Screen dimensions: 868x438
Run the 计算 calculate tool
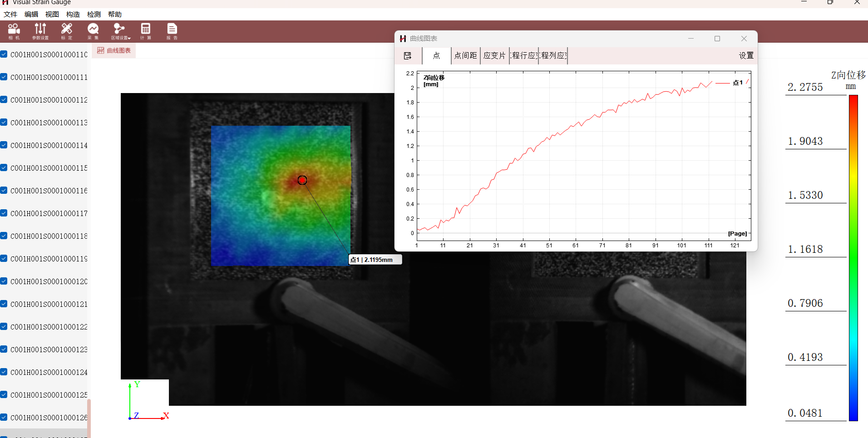[146, 31]
